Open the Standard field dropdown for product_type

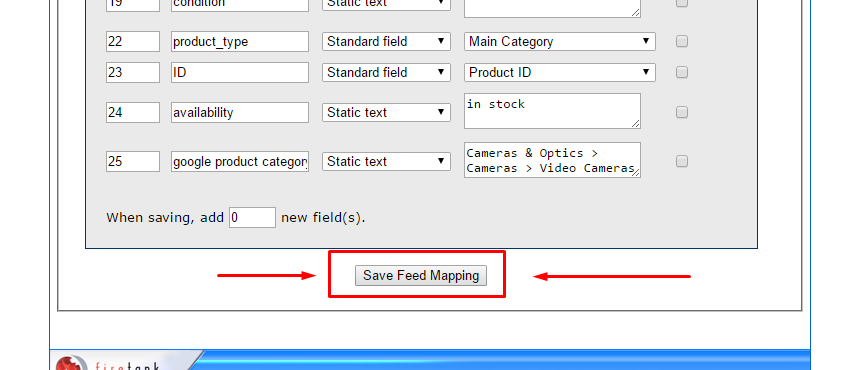click(x=386, y=42)
